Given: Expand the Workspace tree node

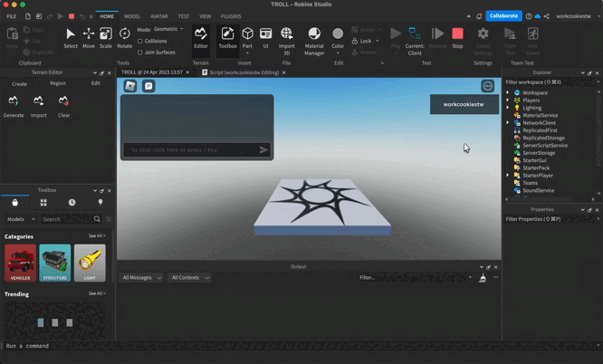Looking at the screenshot, I should pyautogui.click(x=508, y=92).
